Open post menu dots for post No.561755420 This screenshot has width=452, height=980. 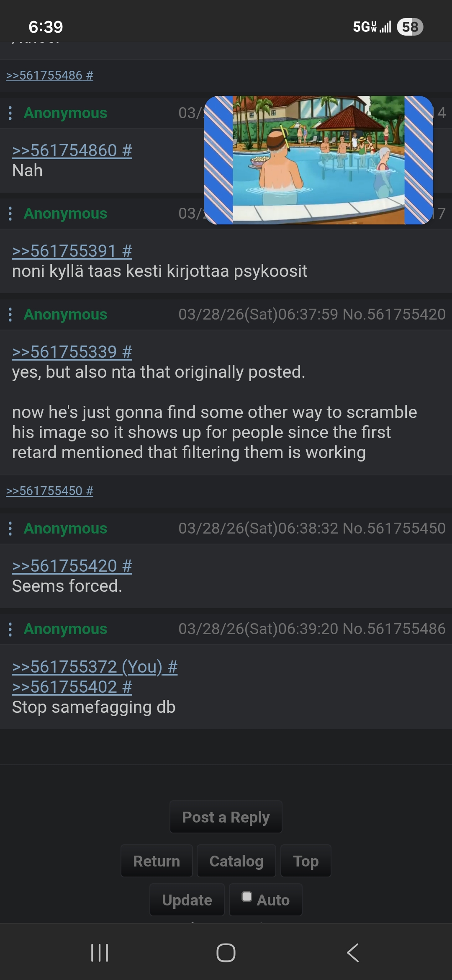pos(10,315)
